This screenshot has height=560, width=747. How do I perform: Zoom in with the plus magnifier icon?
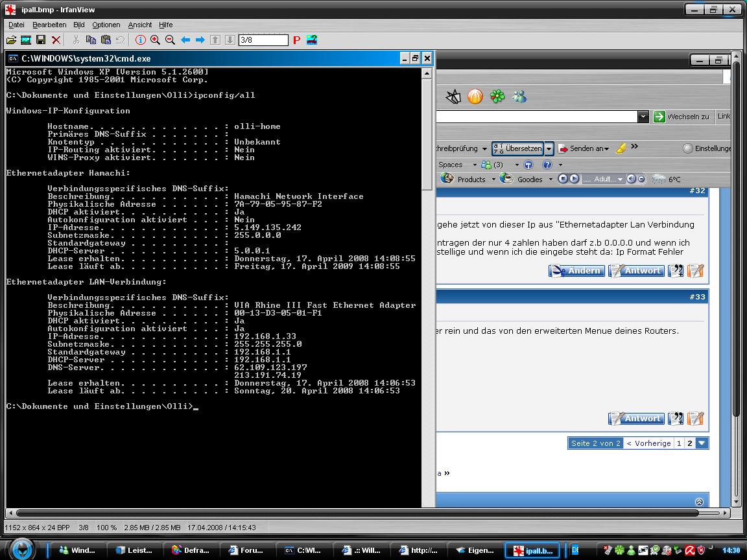click(156, 40)
